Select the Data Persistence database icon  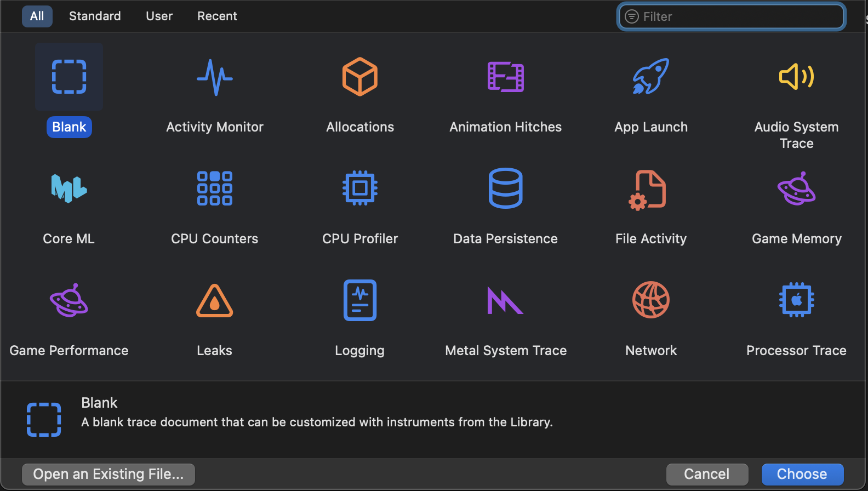coord(505,189)
